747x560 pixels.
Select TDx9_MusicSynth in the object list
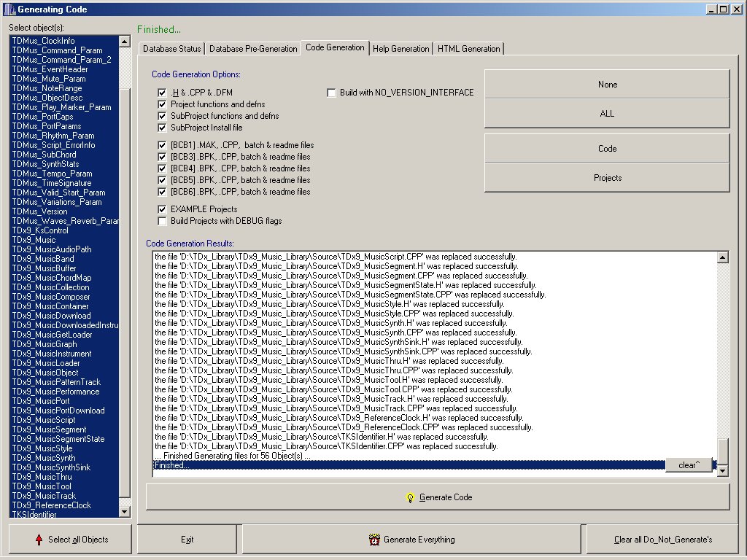point(44,458)
